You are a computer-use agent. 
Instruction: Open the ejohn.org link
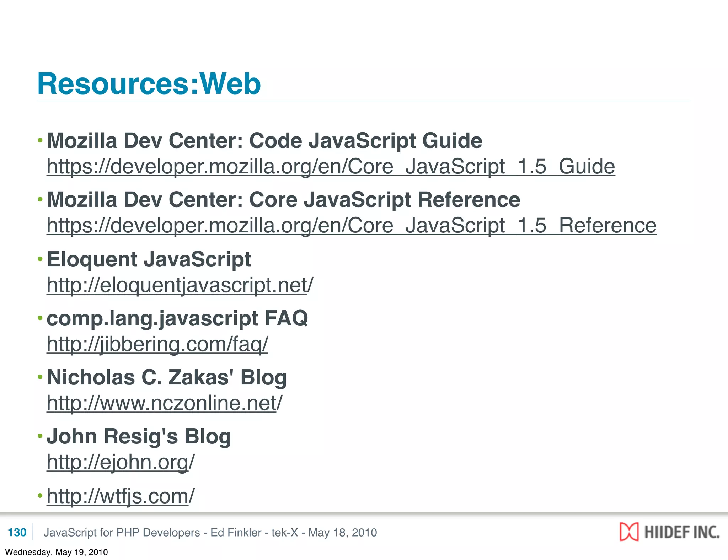click(121, 462)
